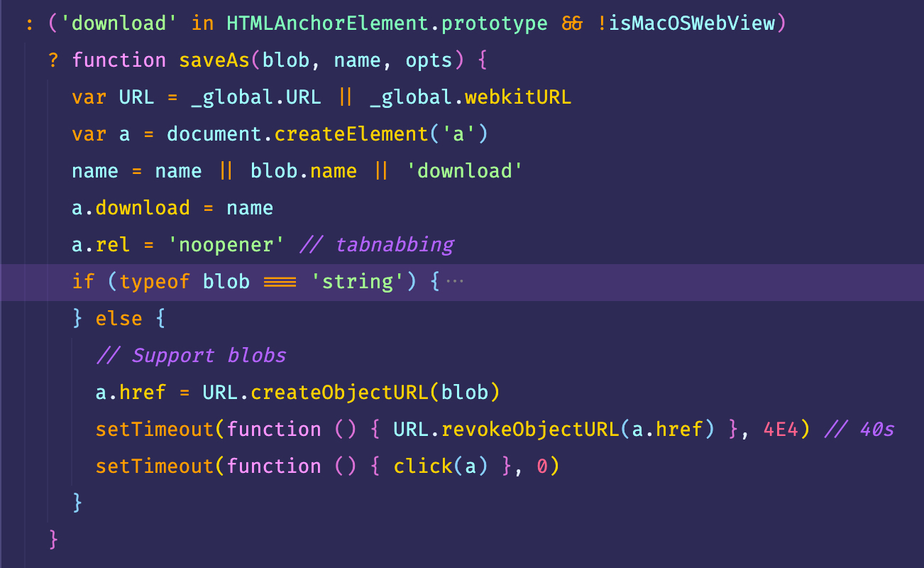Click the 'noopener' string literal
924x568 pixels.
pyautogui.click(x=226, y=245)
